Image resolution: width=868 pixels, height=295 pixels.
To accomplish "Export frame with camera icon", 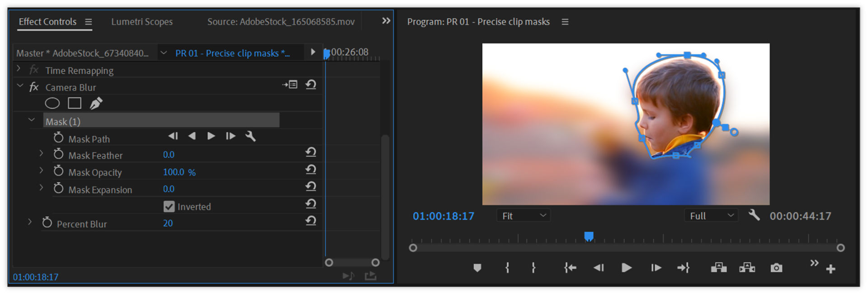I will tap(776, 268).
